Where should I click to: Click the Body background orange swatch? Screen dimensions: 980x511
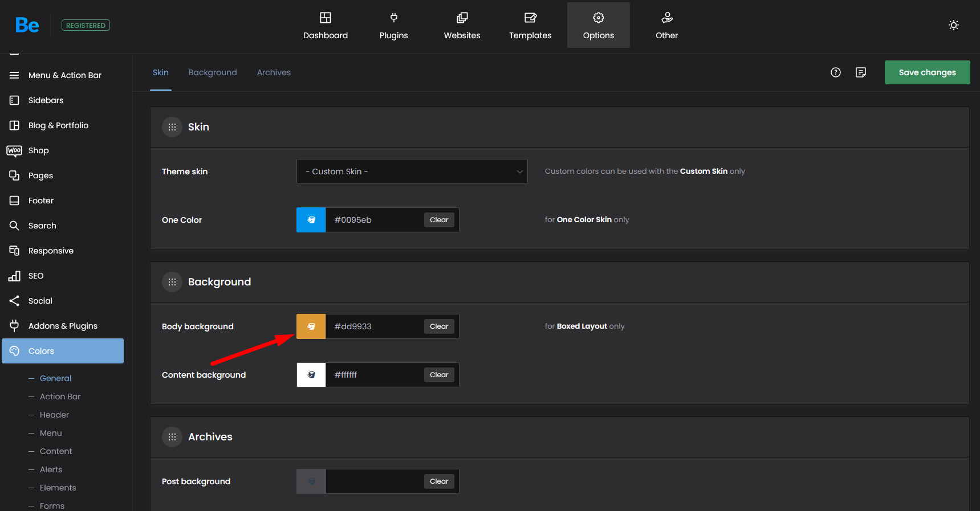tap(311, 326)
